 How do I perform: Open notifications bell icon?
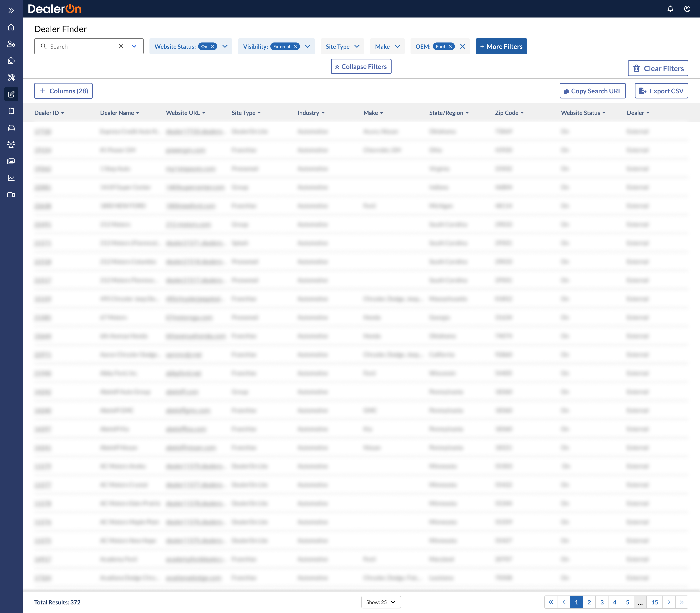point(670,9)
